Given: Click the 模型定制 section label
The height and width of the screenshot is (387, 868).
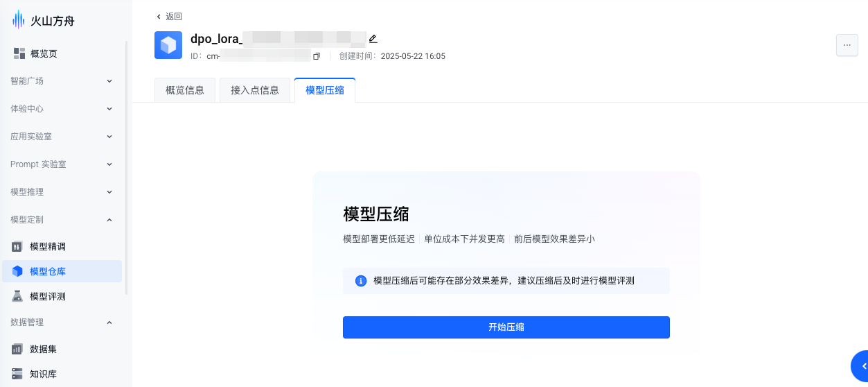Looking at the screenshot, I should coord(27,220).
